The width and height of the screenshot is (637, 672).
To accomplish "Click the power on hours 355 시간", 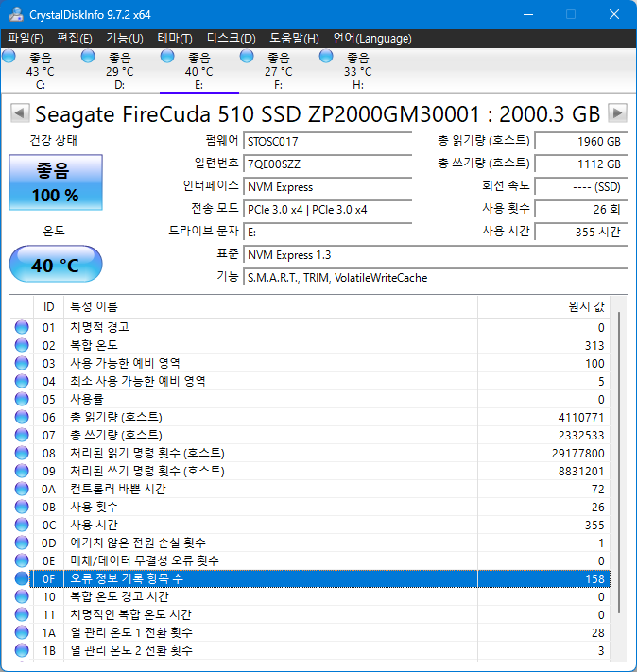I will (581, 232).
